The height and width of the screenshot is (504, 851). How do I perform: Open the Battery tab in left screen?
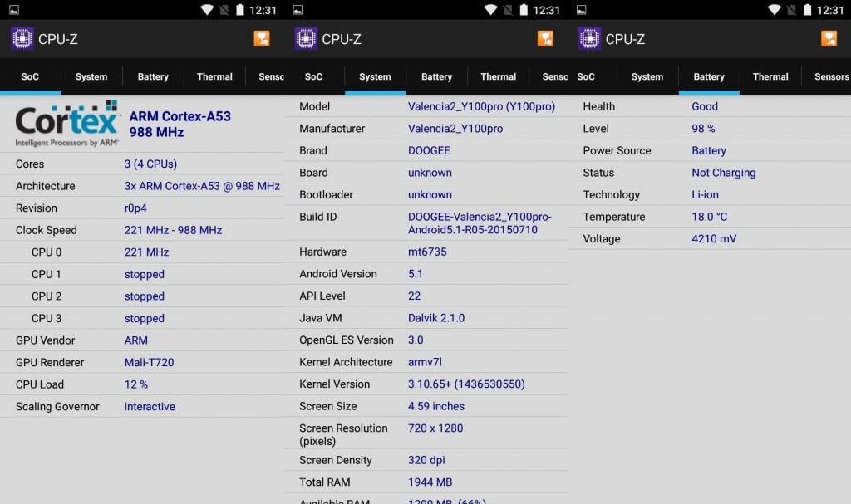coord(153,76)
